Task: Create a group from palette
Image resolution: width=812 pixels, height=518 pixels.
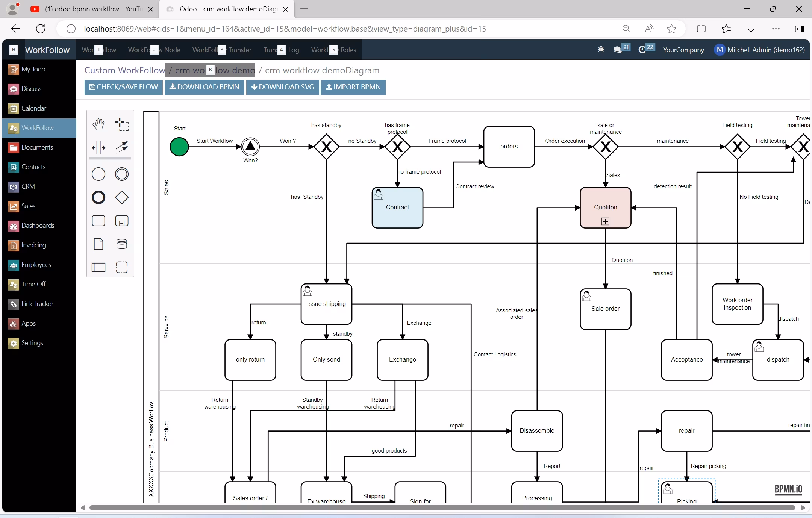Action: 122,267
